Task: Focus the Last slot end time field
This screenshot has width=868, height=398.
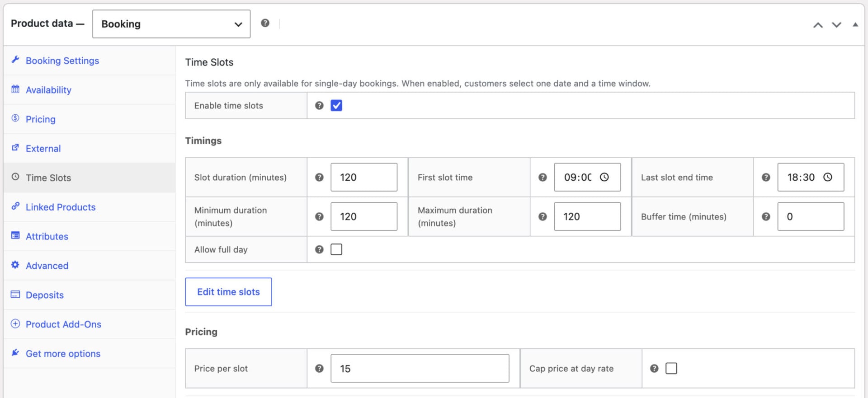Action: (811, 177)
